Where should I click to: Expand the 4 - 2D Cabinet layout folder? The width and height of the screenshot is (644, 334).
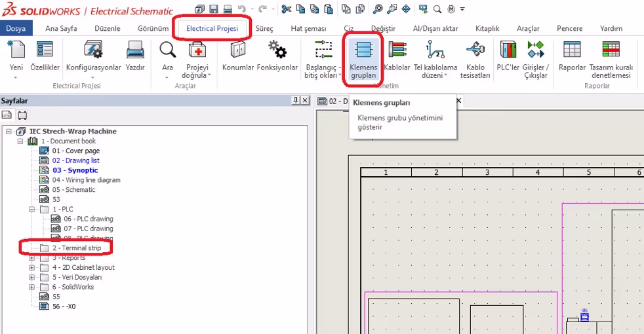[31, 268]
